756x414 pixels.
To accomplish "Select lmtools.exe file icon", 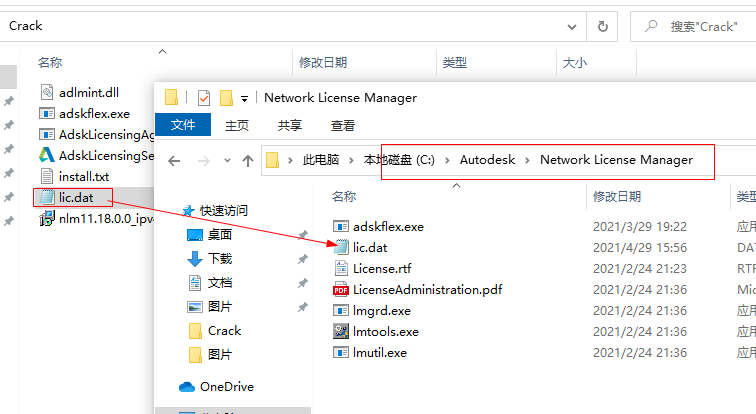I will [341, 331].
